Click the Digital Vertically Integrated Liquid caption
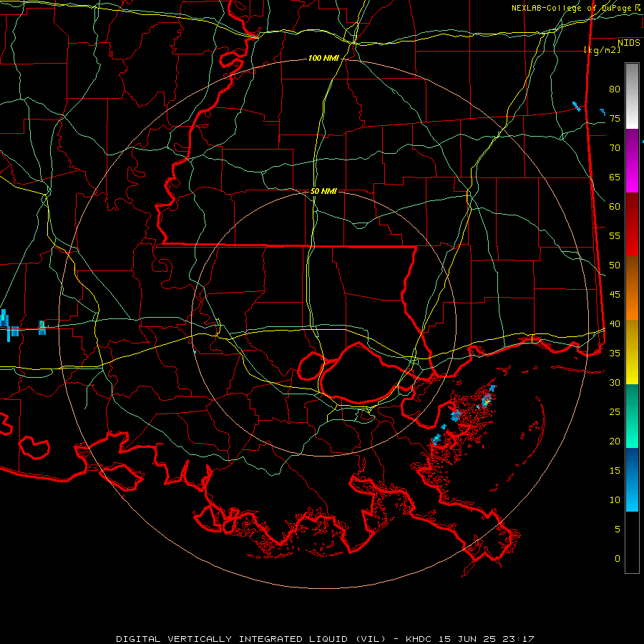This screenshot has height=644, width=644. [x=325, y=639]
